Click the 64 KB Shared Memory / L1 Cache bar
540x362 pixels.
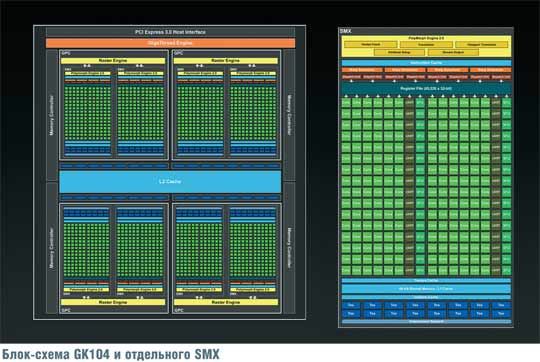pyautogui.click(x=426, y=289)
